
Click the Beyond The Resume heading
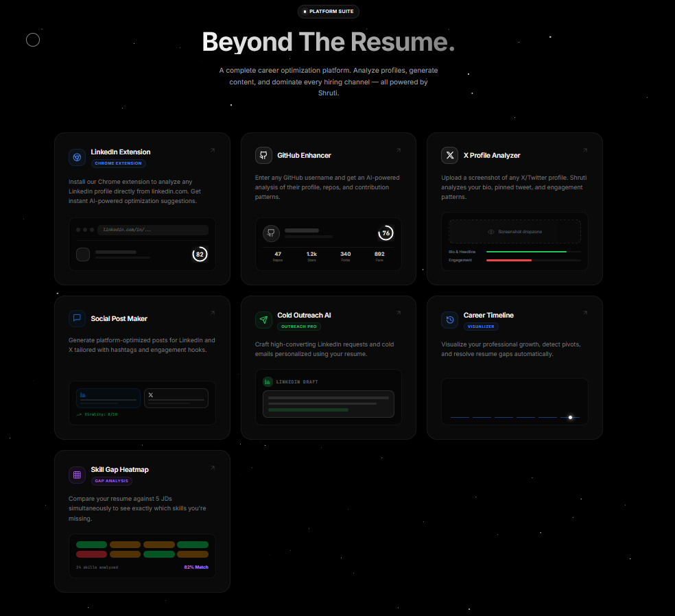[x=329, y=42]
